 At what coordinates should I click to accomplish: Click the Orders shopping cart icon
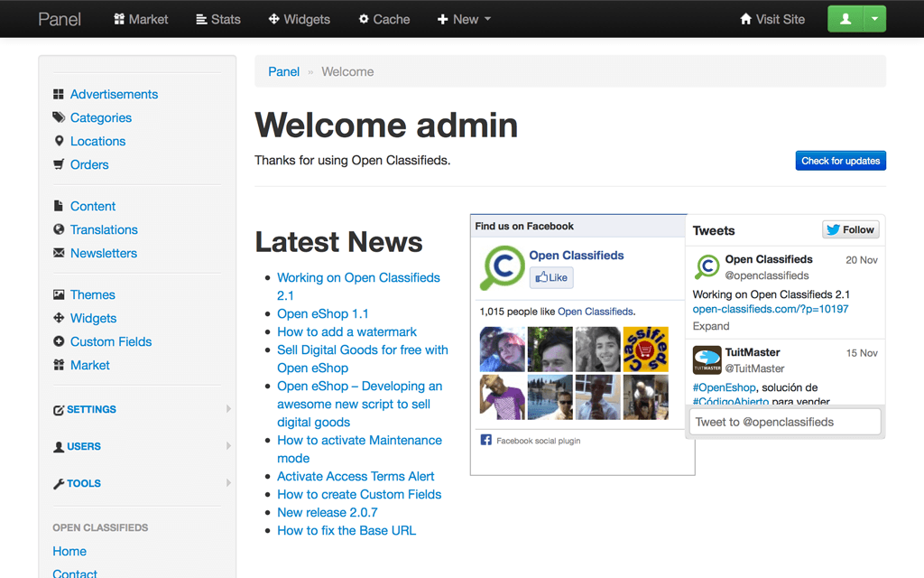[59, 165]
